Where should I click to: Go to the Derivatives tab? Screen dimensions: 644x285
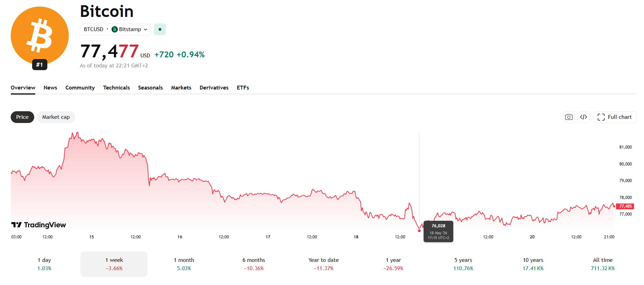point(214,88)
